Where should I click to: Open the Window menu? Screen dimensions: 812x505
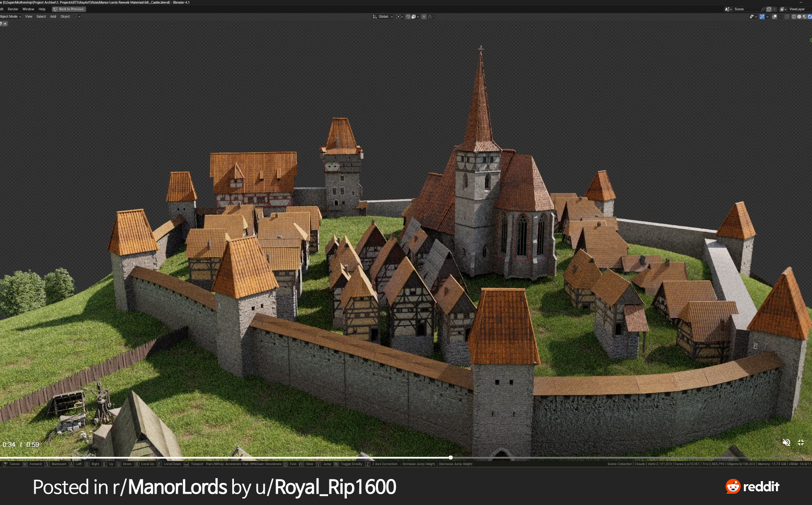pos(28,9)
